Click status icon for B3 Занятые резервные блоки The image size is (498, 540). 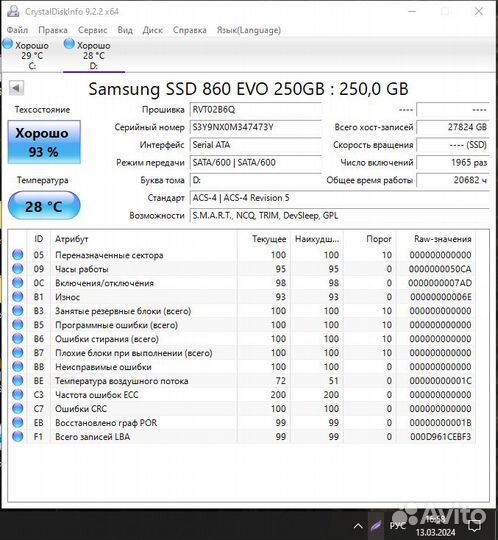(x=18, y=311)
